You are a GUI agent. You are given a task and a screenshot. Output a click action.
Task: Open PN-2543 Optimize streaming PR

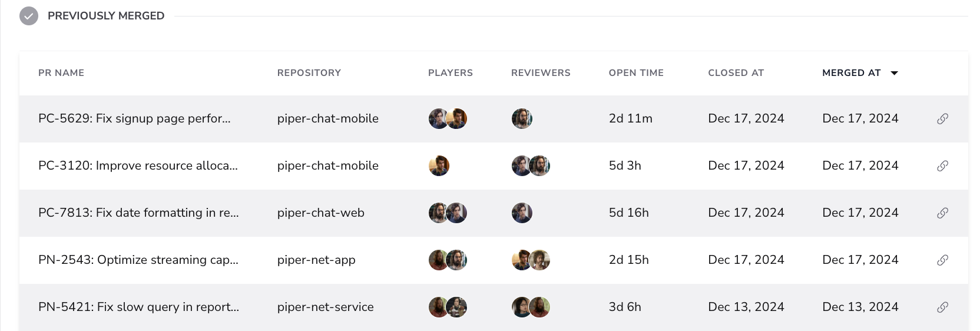[138, 260]
